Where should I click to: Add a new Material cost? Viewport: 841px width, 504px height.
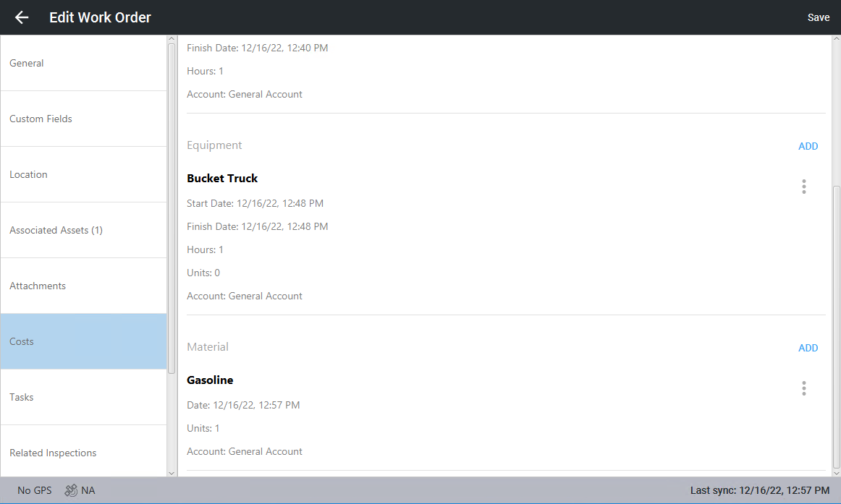click(808, 348)
